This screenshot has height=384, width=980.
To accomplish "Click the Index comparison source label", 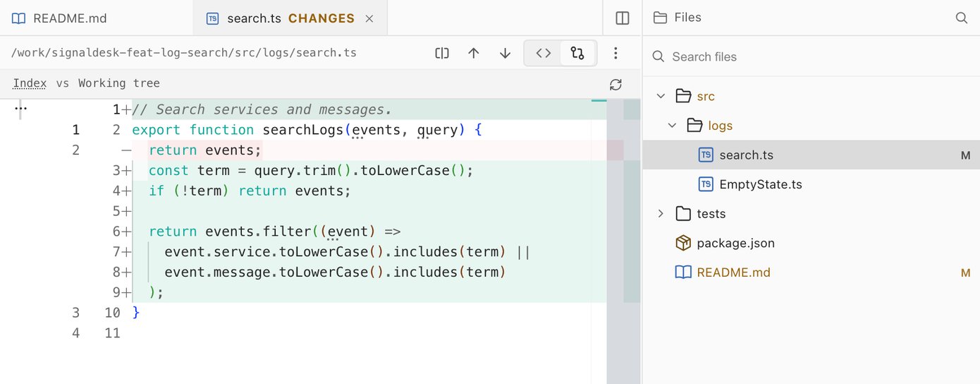I will click(x=30, y=83).
